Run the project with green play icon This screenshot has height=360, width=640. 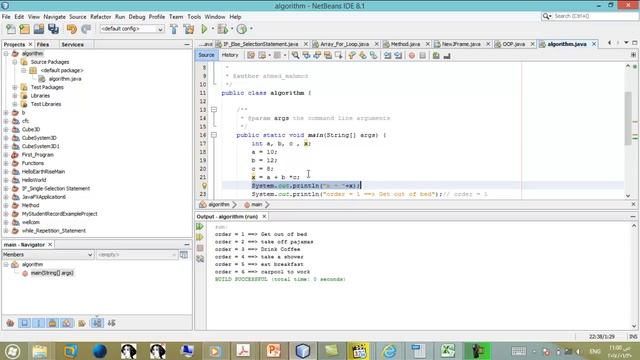(x=204, y=29)
